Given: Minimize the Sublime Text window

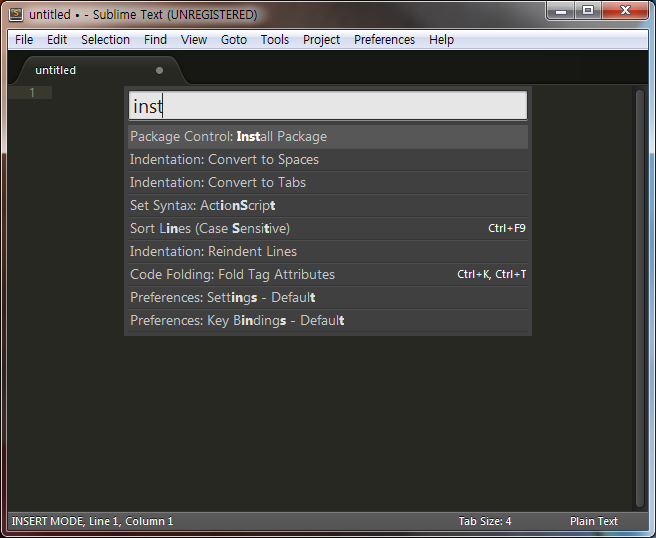Looking at the screenshot, I should point(561,10).
